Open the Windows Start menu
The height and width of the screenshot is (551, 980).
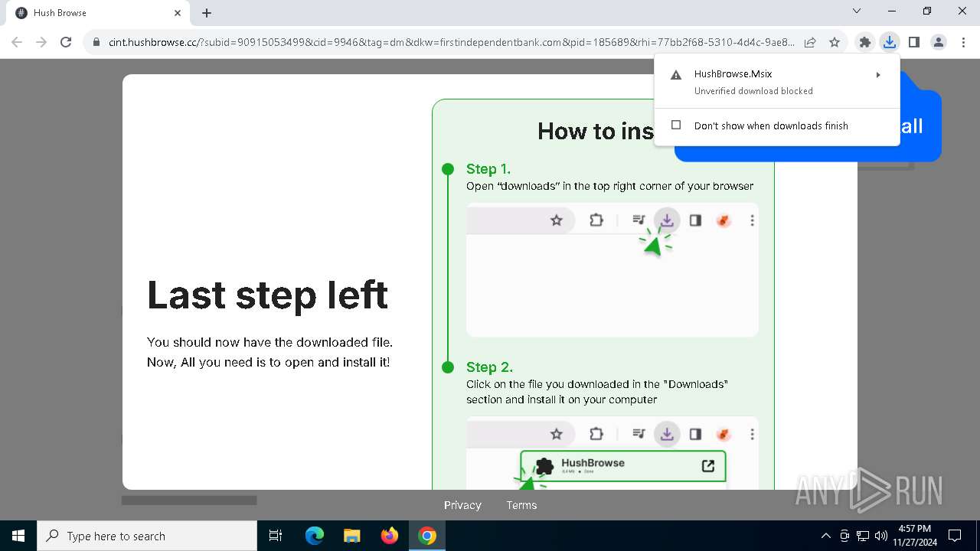tap(18, 536)
